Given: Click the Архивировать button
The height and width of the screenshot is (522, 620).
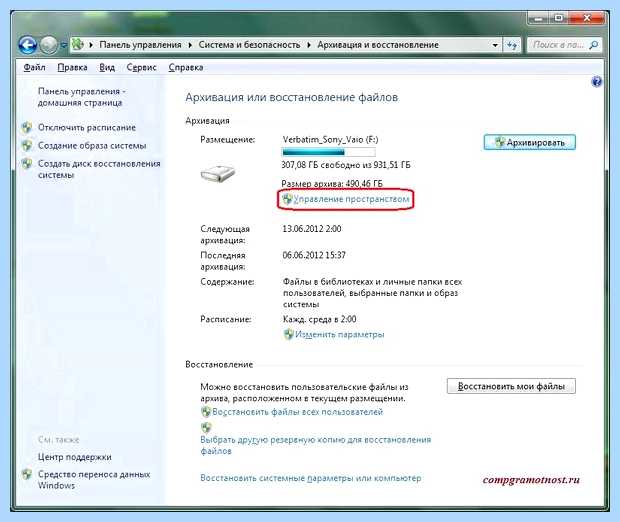Looking at the screenshot, I should pos(529,143).
